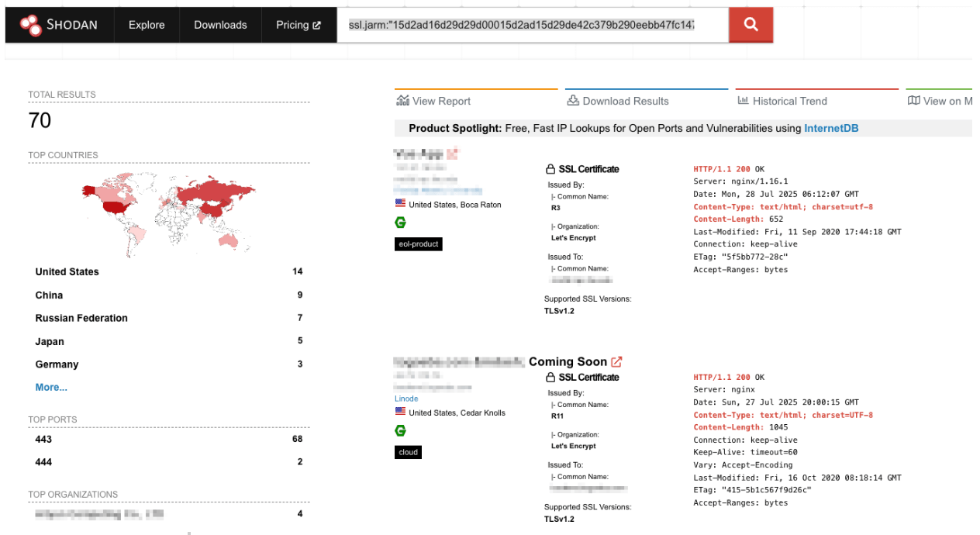Click the external link icon beside Coming Soon

tap(616, 361)
